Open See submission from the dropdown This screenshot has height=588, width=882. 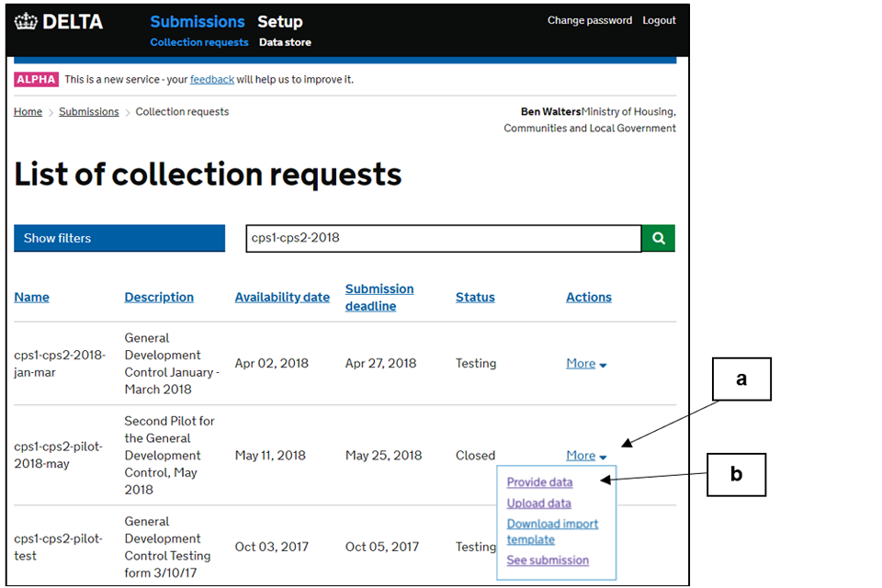548,560
